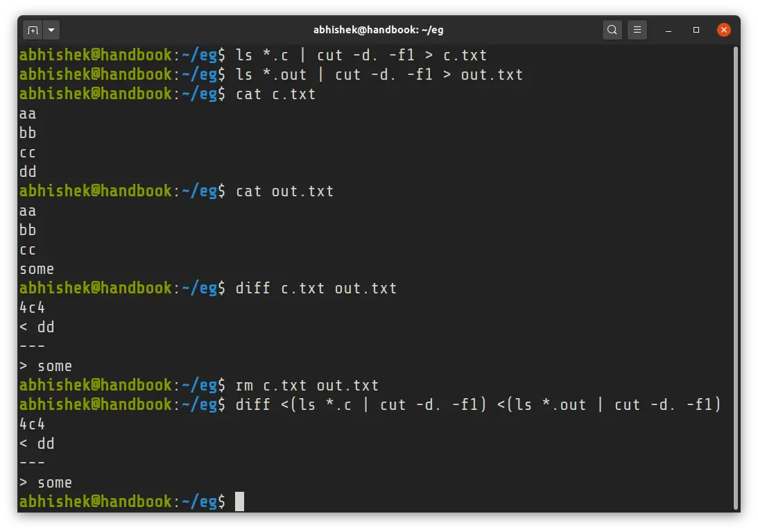The image size is (758, 532).
Task: Expand the new-tab profile dropdown arrow
Action: pos(51,30)
